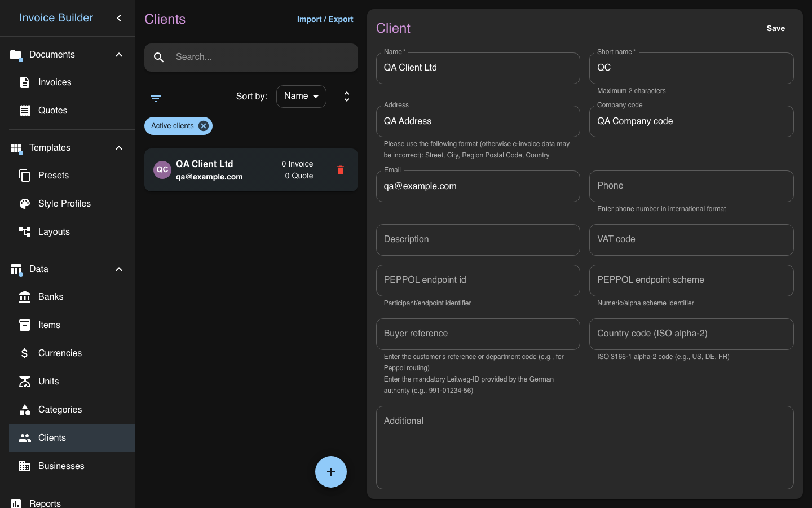Focus the PEPPOL endpoint id field
Screen dimensions: 812x508
pos(478,281)
